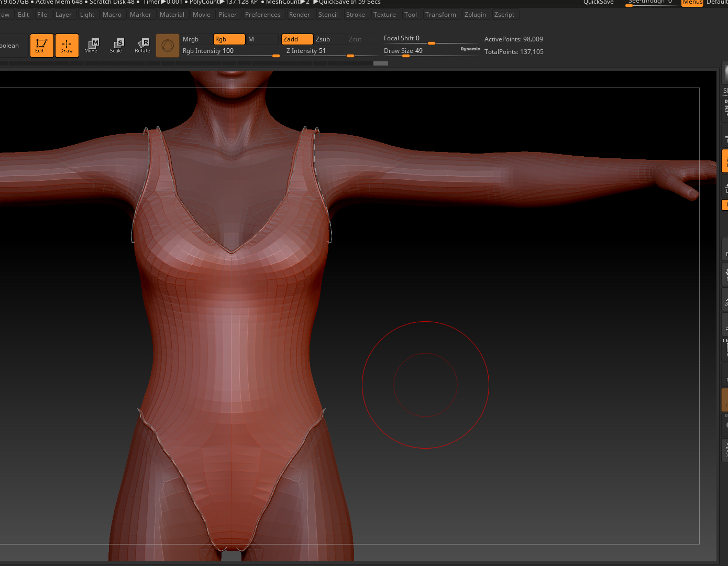Open the File menu

click(x=42, y=15)
